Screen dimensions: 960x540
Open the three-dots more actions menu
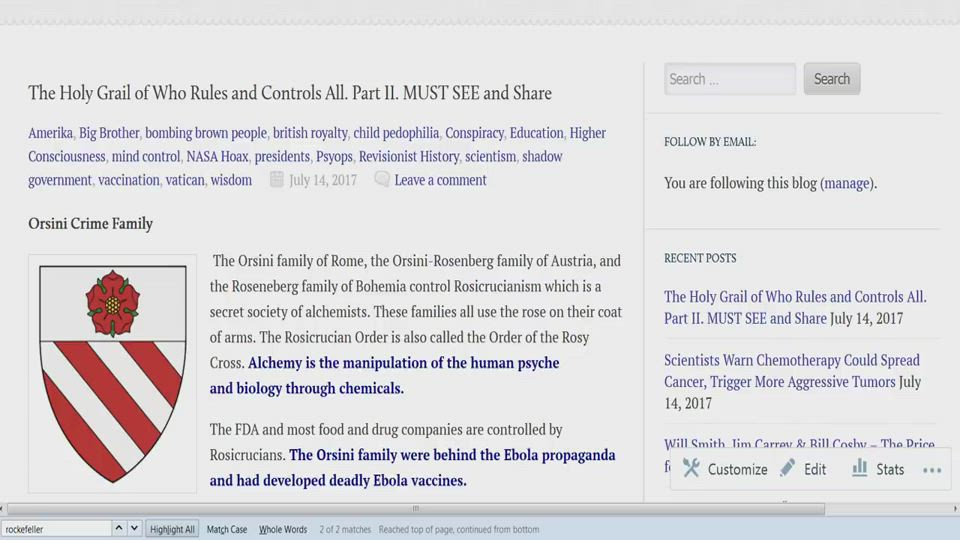click(x=931, y=470)
